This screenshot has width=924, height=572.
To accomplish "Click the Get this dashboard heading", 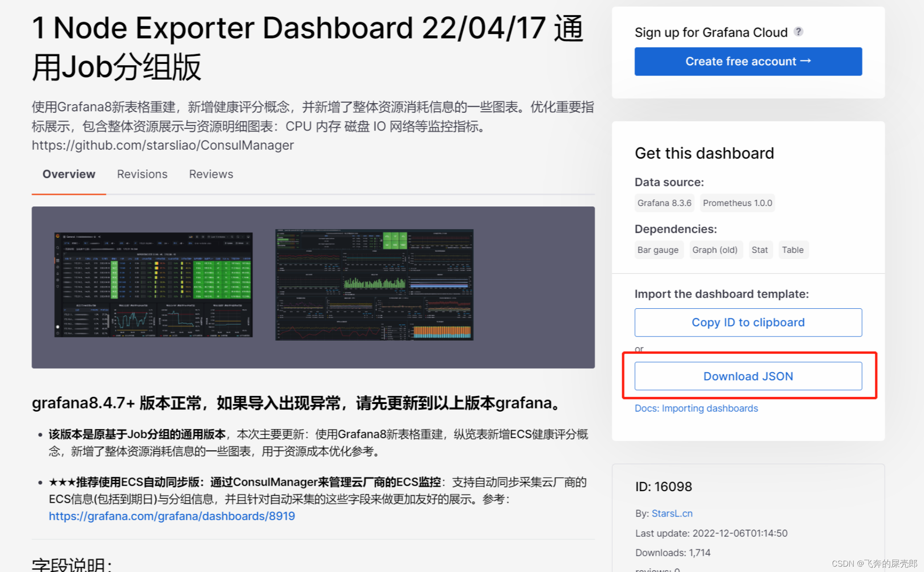I will coord(704,153).
